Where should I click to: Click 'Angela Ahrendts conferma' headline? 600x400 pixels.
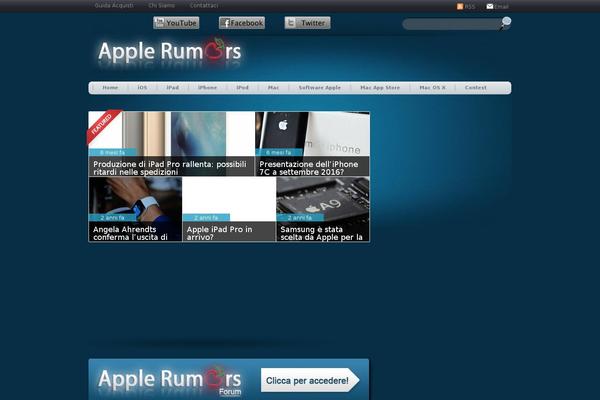[x=130, y=233]
